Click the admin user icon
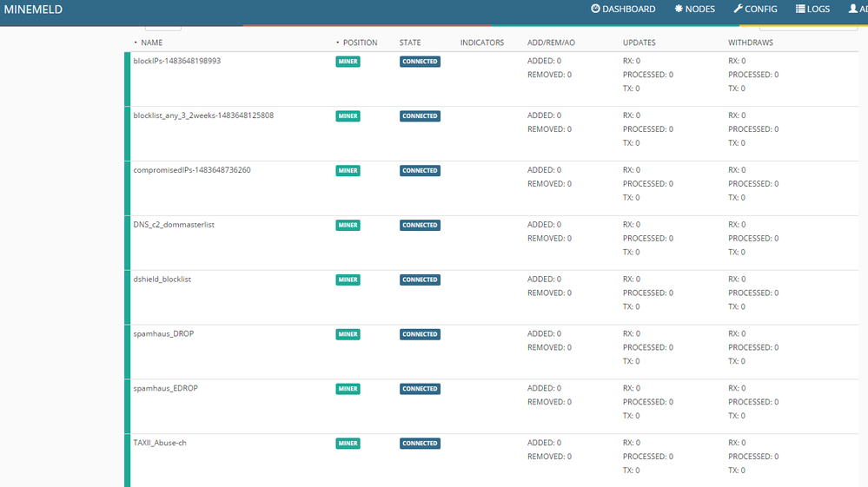Screen dimensions: 868x487 point(853,9)
